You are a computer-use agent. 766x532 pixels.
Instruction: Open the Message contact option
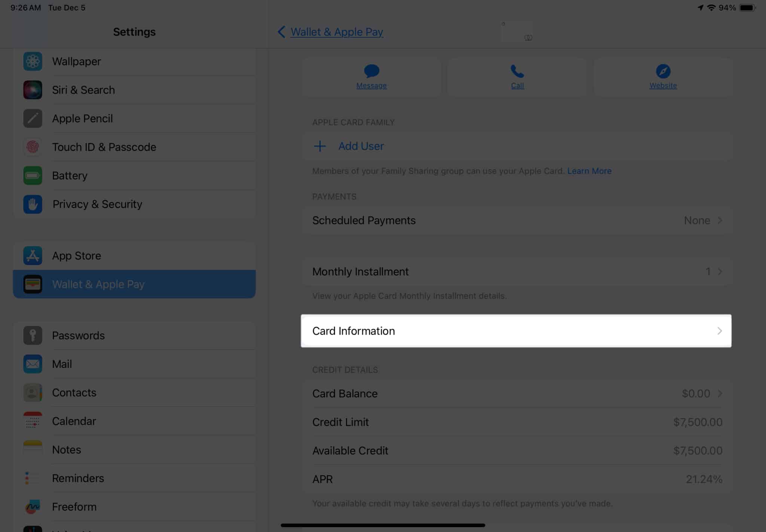[371, 76]
